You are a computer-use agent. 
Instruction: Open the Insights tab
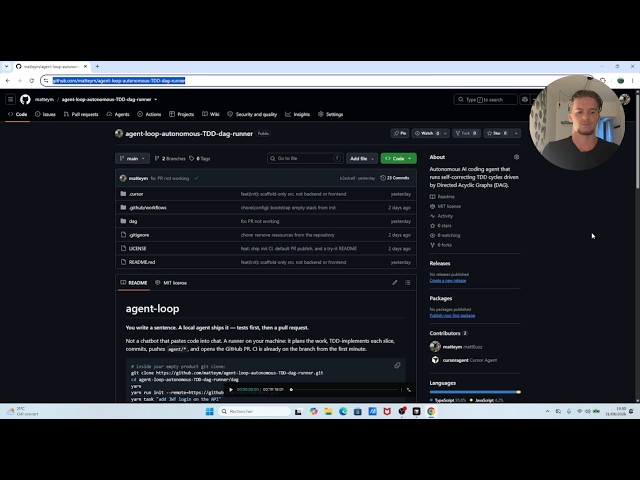298,114
